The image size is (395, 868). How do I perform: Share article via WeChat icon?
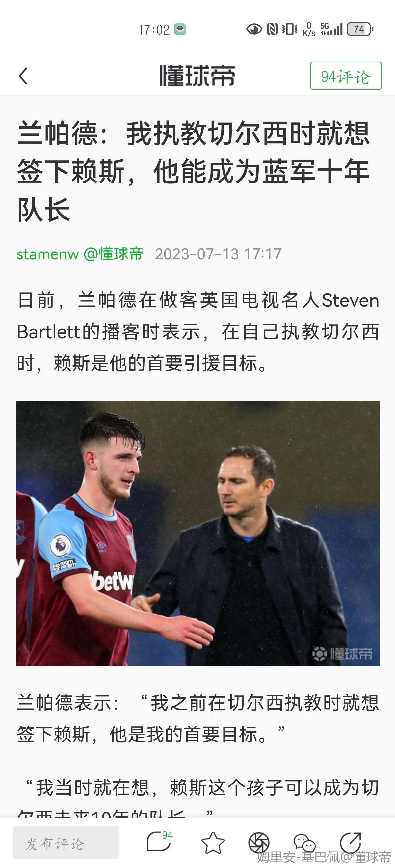pyautogui.click(x=304, y=842)
